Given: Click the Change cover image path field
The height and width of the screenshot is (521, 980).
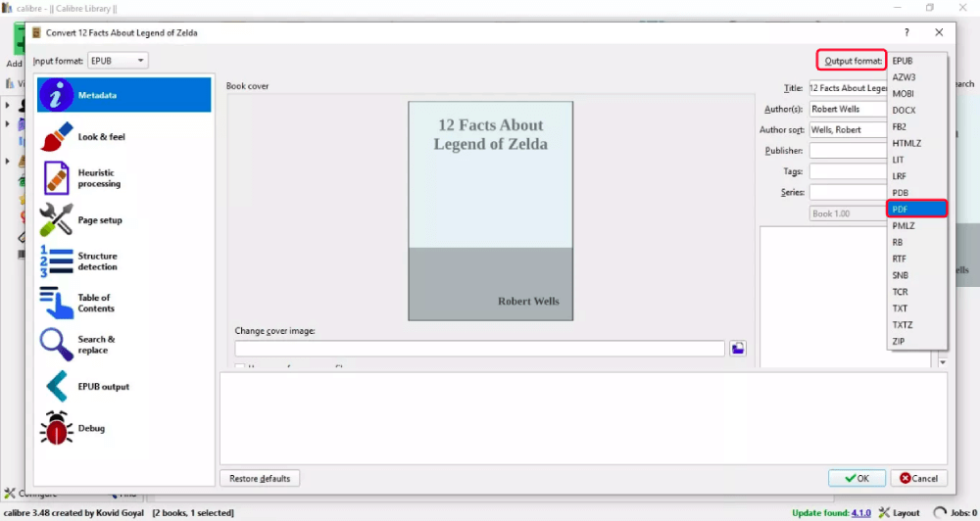Looking at the screenshot, I should coord(479,349).
